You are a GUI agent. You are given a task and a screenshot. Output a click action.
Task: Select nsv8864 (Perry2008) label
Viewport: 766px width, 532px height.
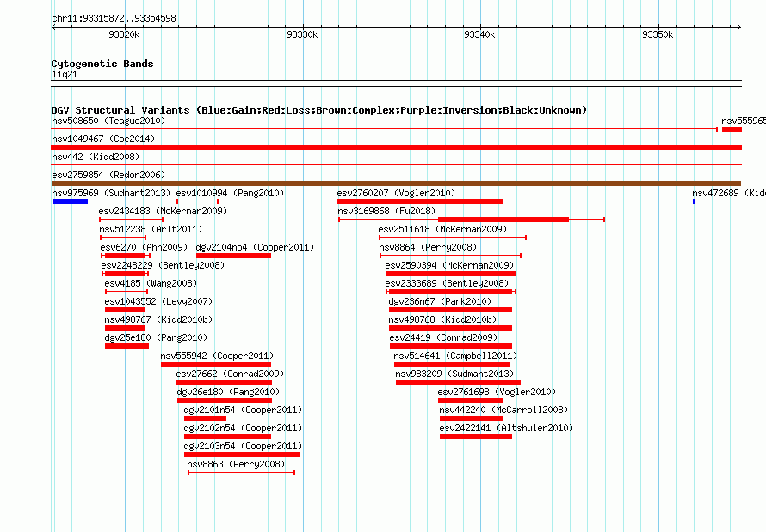428,247
